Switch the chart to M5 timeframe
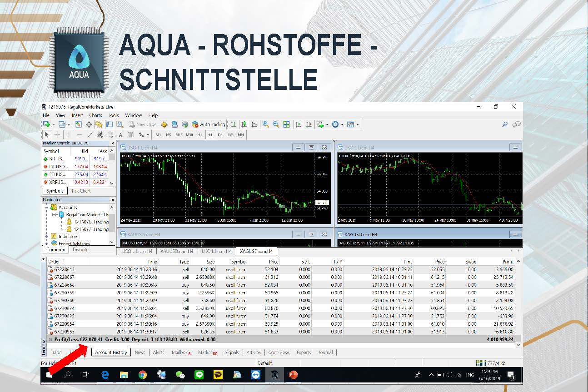588x392 pixels. pos(168,134)
